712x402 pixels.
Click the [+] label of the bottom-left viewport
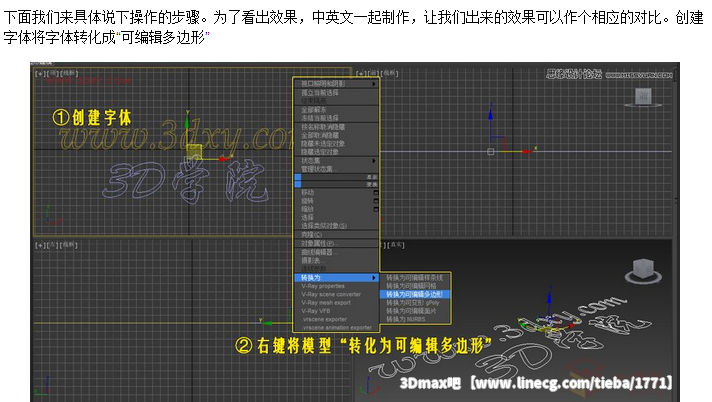coord(40,245)
